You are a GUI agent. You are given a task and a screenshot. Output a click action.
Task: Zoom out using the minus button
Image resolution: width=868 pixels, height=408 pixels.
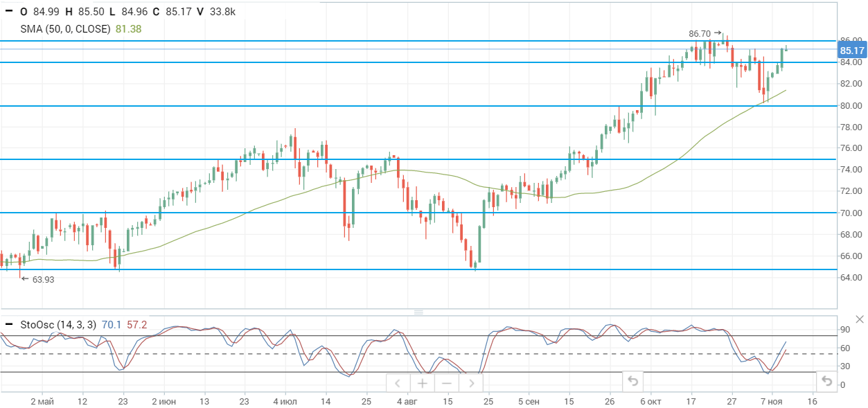click(x=446, y=383)
